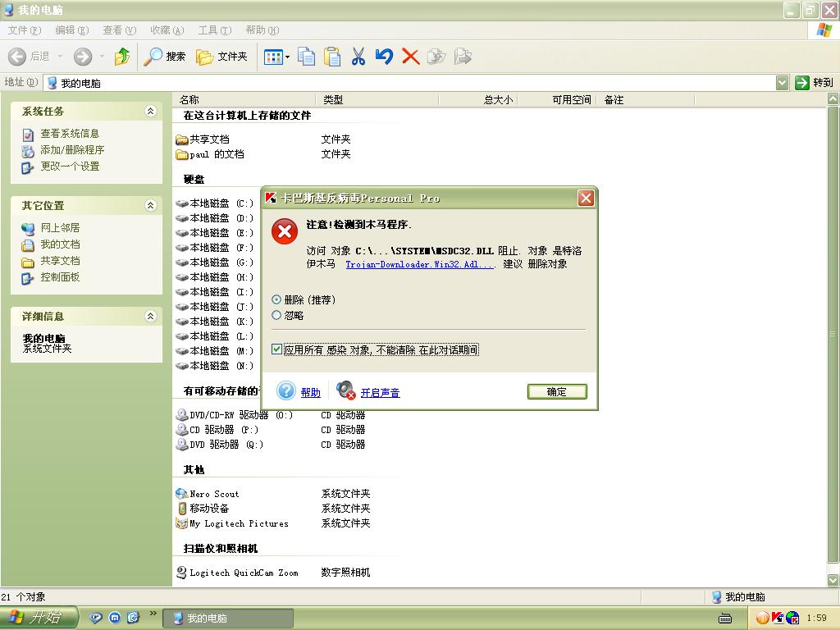Open the 编辑(E) menu
Screen dimensions: 840x630
tap(72, 30)
